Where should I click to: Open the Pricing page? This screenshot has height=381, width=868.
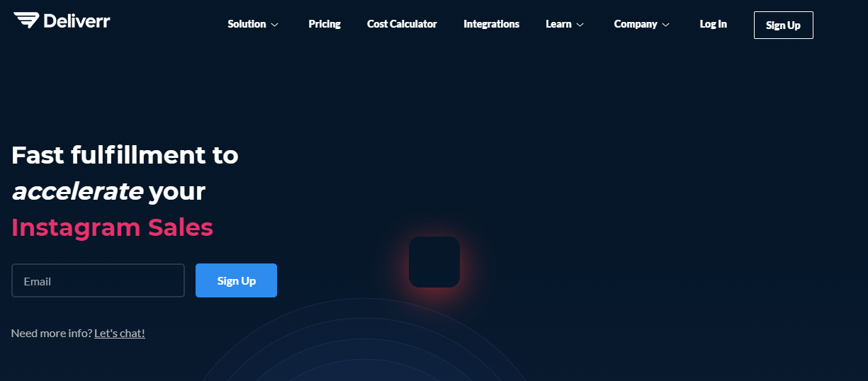click(325, 24)
